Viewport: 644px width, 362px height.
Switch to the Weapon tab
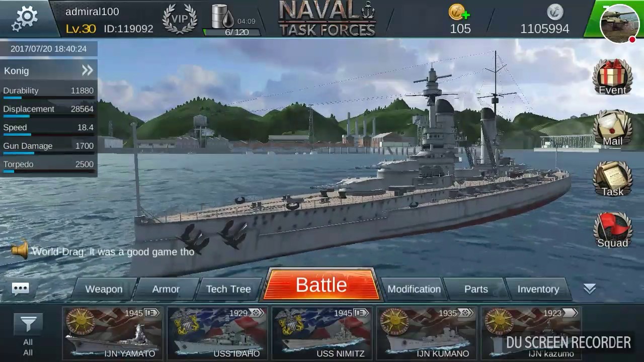104,289
